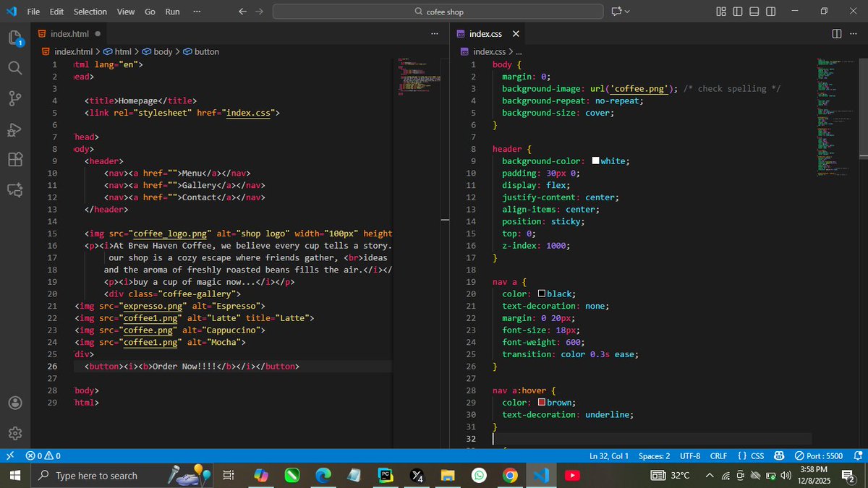Screen dimensions: 868x488
Task: Toggle the bottom panel visibility
Action: (x=754, y=11)
